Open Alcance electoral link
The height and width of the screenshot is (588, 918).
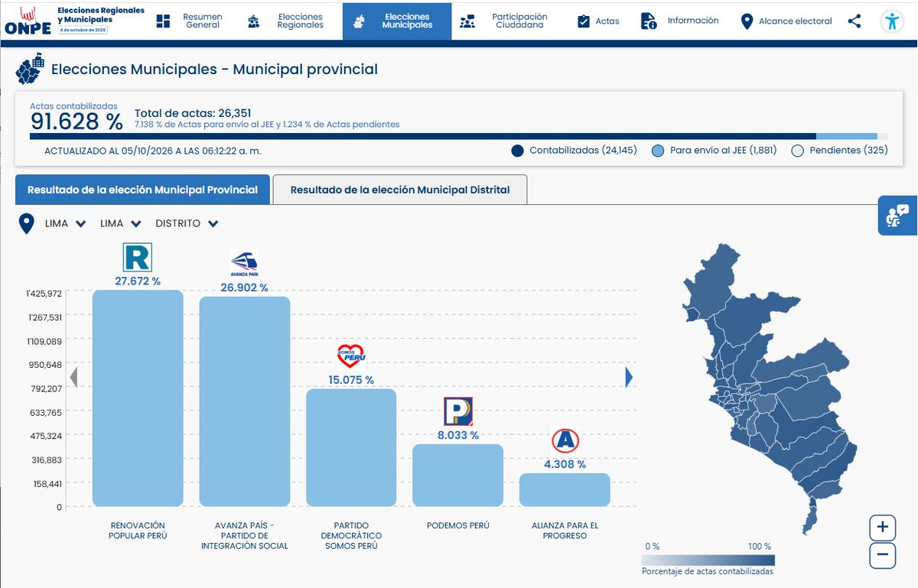pyautogui.click(x=786, y=21)
